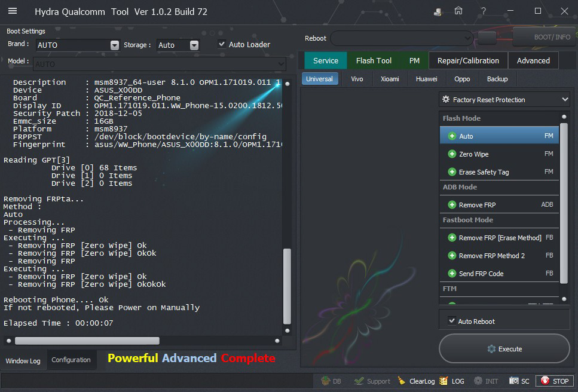The width and height of the screenshot is (578, 392).
Task: Open the home icon in title bar
Action: point(458,11)
